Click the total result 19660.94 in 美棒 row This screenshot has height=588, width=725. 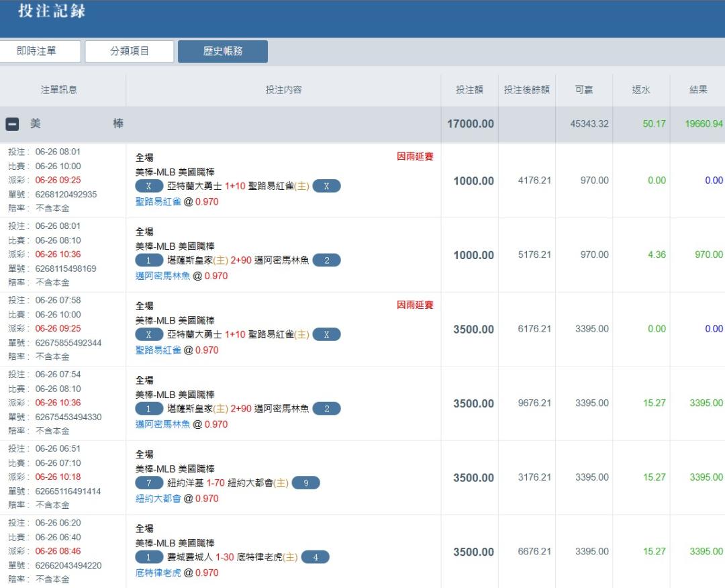tap(704, 124)
